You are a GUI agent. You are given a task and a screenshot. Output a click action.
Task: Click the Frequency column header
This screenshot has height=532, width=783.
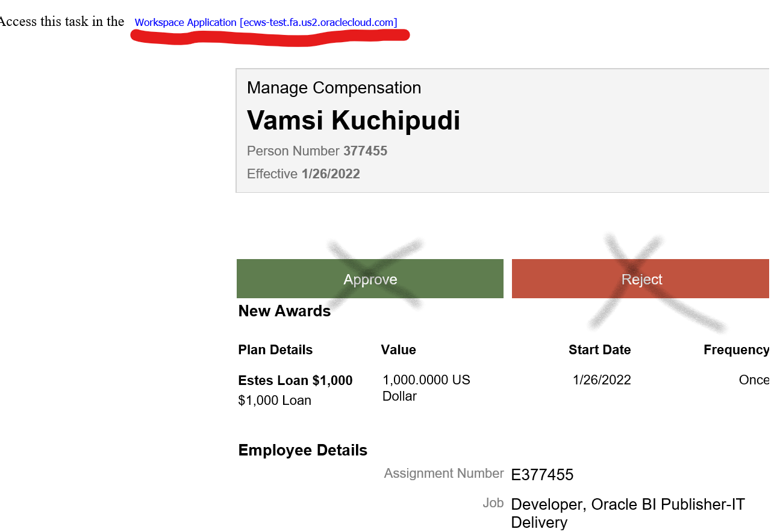(736, 349)
